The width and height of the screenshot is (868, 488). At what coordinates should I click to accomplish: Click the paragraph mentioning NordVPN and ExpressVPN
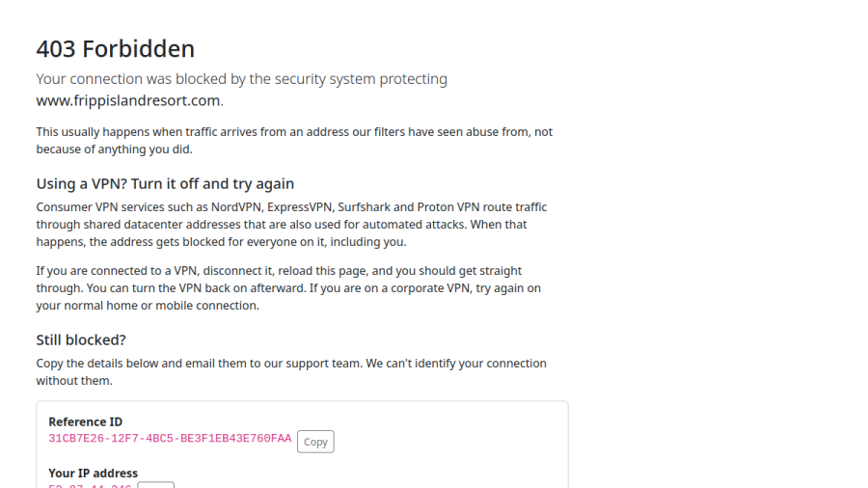tap(291, 224)
